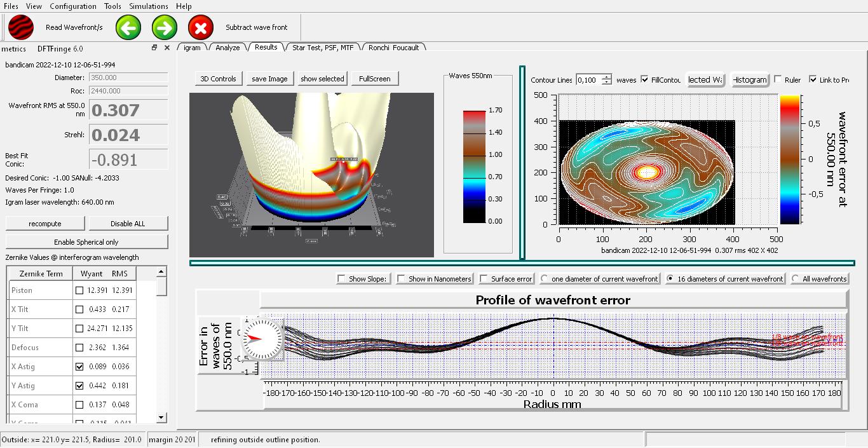Enable the Defocus Zernike term checkbox
Viewport: 868px width, 448px height.
click(79, 348)
